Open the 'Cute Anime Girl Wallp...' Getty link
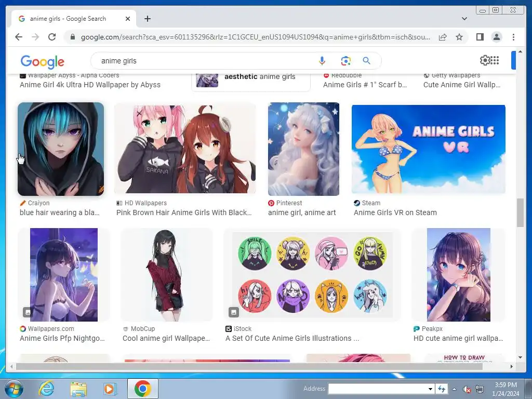Screen dimensions: 532x399 pos(462,85)
